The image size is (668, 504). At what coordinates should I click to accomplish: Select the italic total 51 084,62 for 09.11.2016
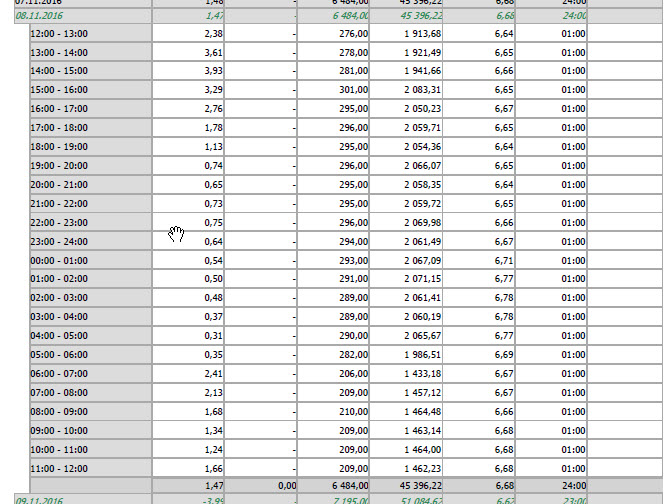(x=406, y=499)
